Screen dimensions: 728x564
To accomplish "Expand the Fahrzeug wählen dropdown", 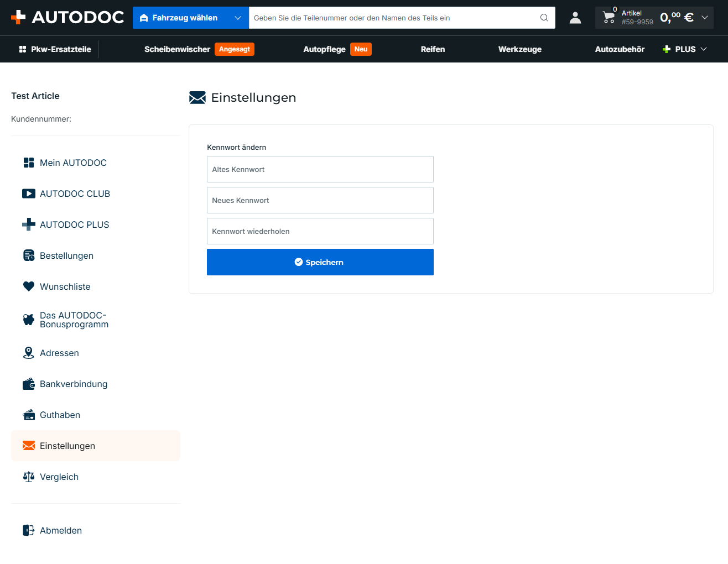I will 191,18.
